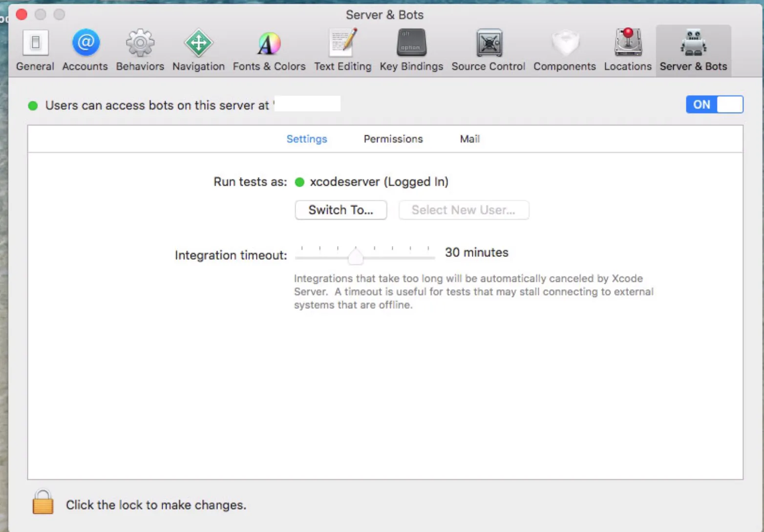This screenshot has width=764, height=532.
Task: Open the Locations preferences pane
Action: pyautogui.click(x=628, y=50)
